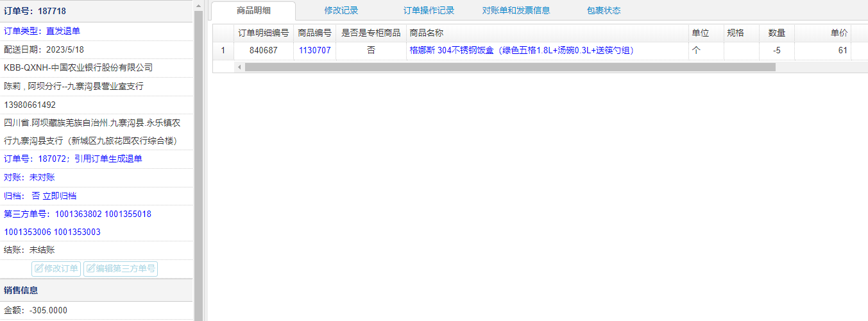Click the 修改订单 button
This screenshot has width=868, height=321.
point(56,268)
